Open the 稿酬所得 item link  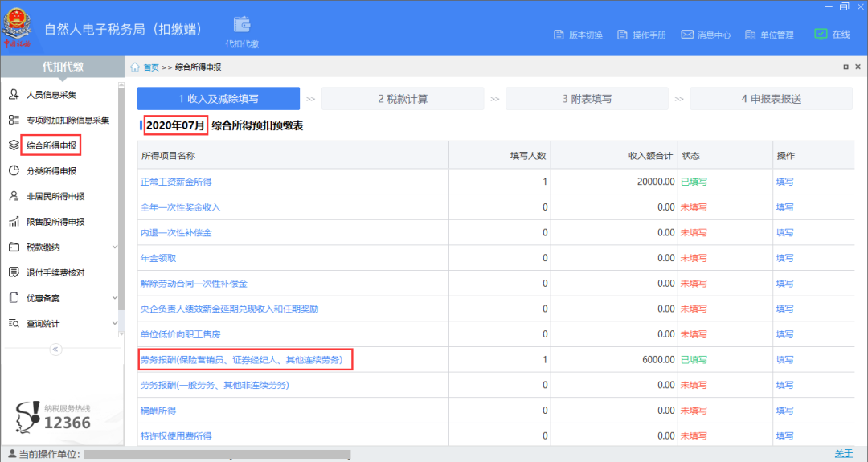tap(158, 411)
